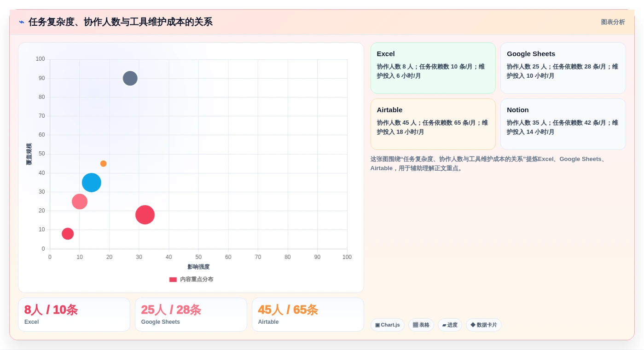Select the large red bubble at x 32
This screenshot has height=350, width=644.
click(145, 215)
